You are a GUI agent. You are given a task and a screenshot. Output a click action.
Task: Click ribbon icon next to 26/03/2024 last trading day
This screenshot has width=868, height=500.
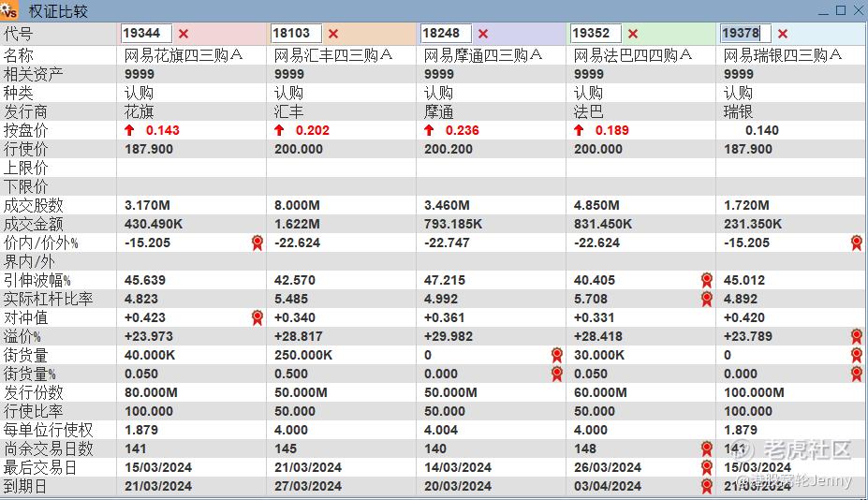coord(706,467)
